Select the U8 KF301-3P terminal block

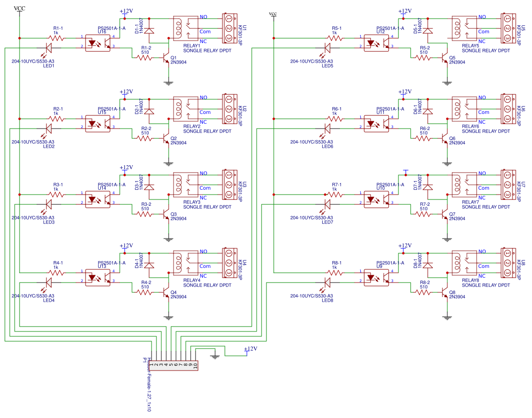pyautogui.click(x=508, y=264)
